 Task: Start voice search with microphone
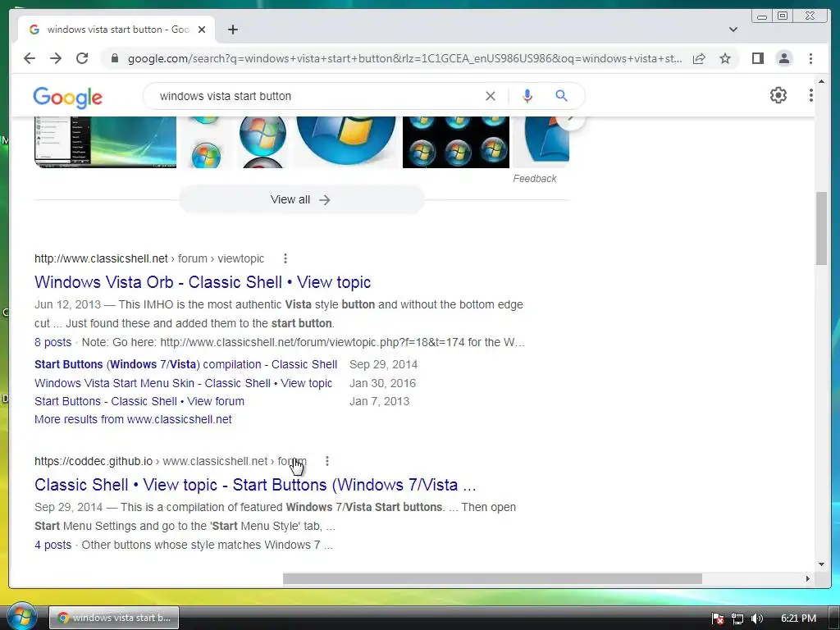click(x=527, y=96)
